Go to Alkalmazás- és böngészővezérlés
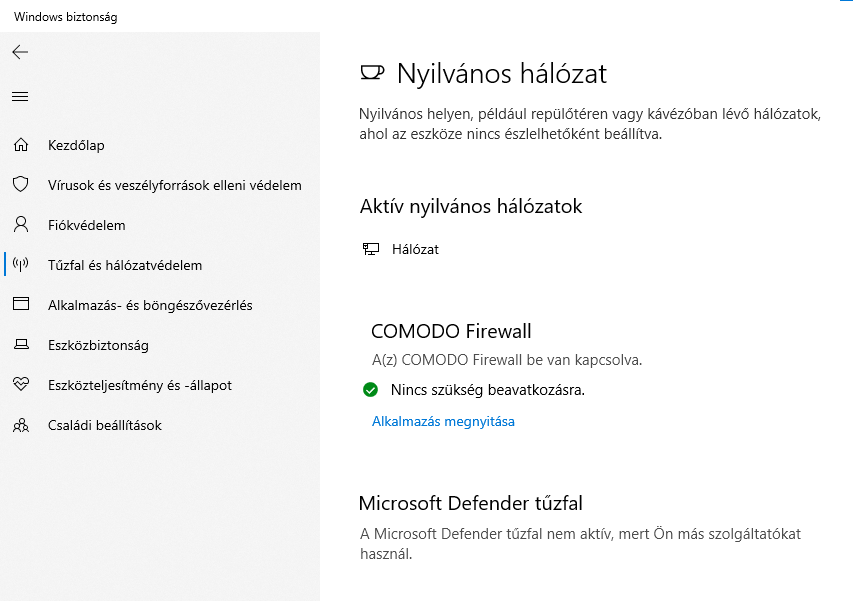853x601 pixels. coord(150,305)
